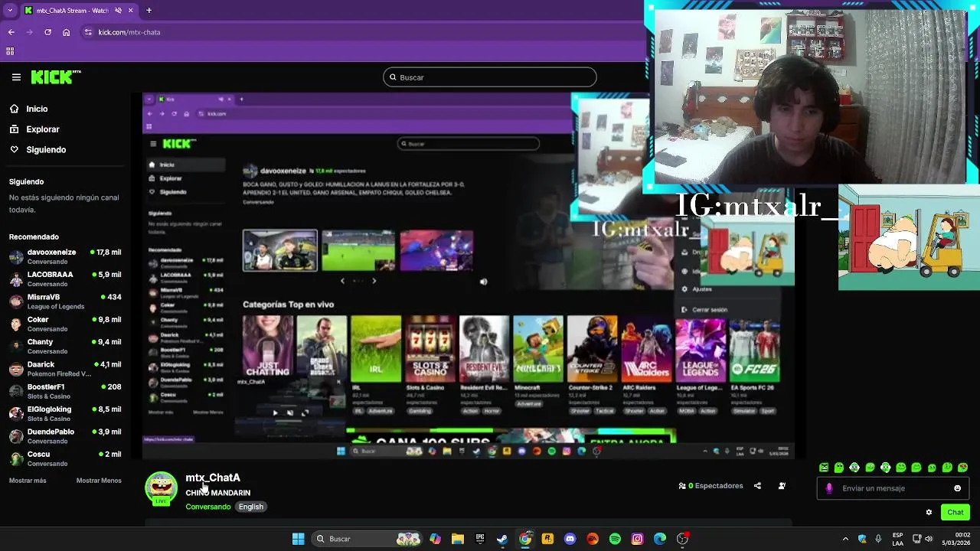Screen dimensions: 980x551
Task: Open the Windows Start menu
Action: 298,539
